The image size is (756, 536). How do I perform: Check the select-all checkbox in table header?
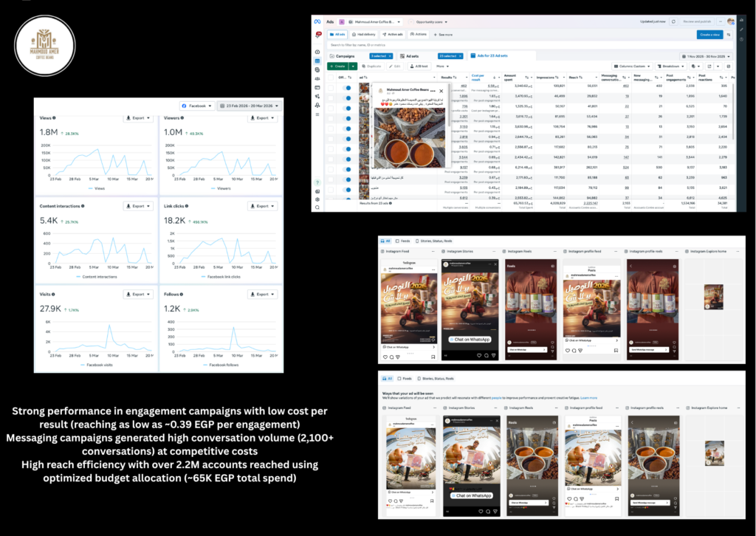pos(331,77)
